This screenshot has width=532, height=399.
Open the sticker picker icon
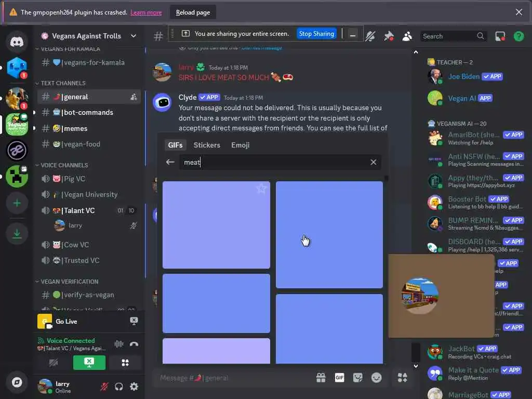(357, 378)
